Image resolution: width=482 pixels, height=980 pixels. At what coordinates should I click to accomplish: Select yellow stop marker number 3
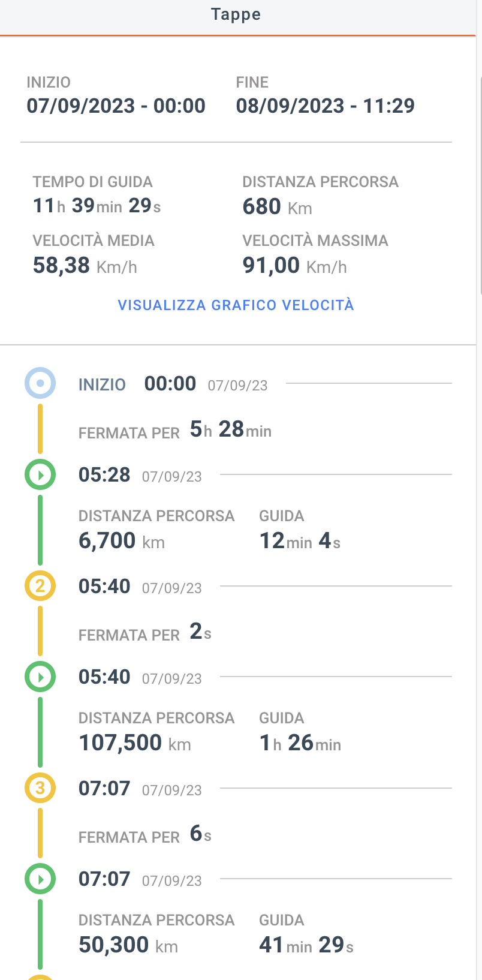(40, 788)
